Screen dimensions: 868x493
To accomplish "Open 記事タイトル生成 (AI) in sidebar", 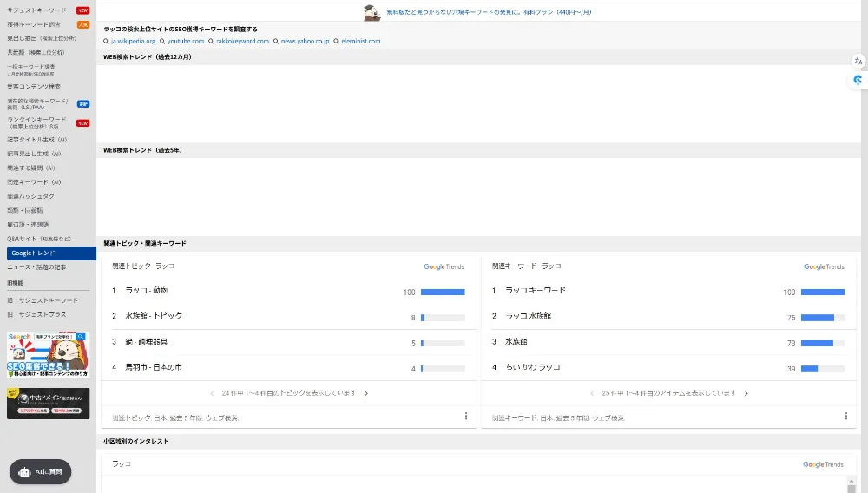I will [x=37, y=140].
